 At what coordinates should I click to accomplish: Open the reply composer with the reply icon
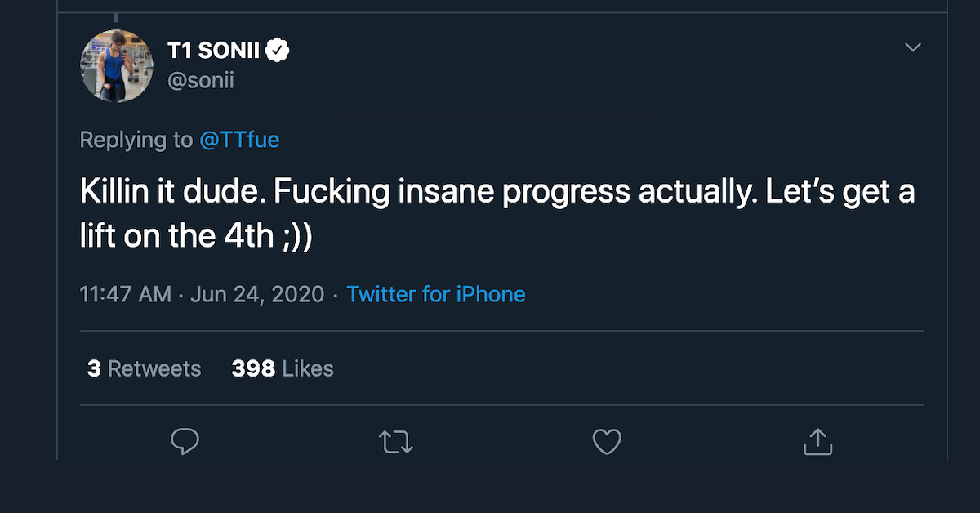point(185,441)
